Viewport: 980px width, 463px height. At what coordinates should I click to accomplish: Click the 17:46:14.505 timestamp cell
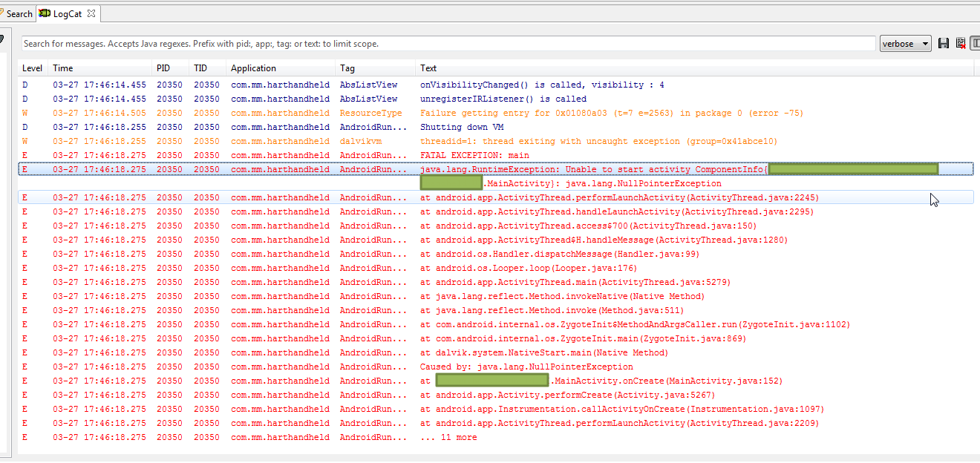tap(99, 113)
